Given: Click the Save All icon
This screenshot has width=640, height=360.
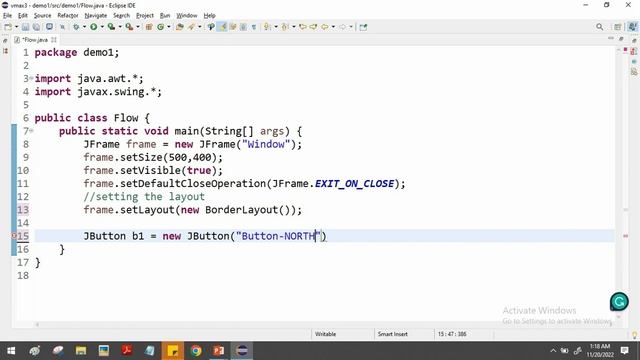Looking at the screenshot, I should (x=36, y=27).
